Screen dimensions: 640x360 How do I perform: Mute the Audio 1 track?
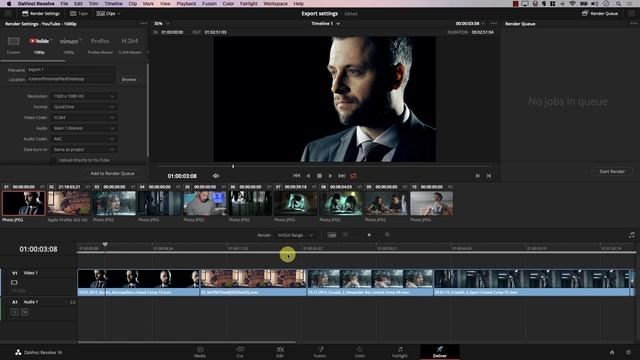coord(24,312)
